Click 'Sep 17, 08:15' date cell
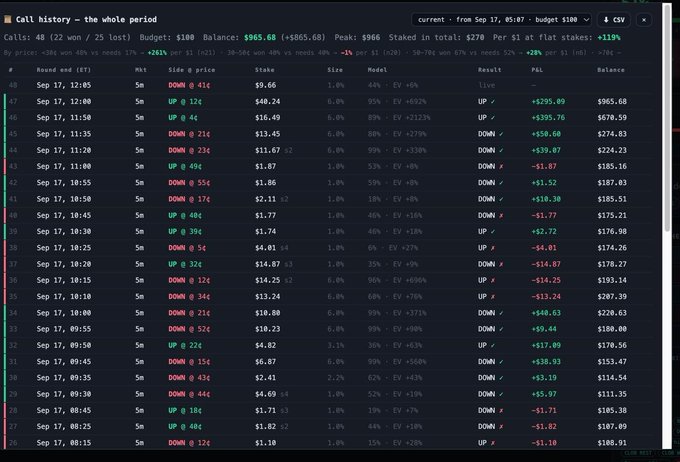The image size is (680, 462). [64, 443]
